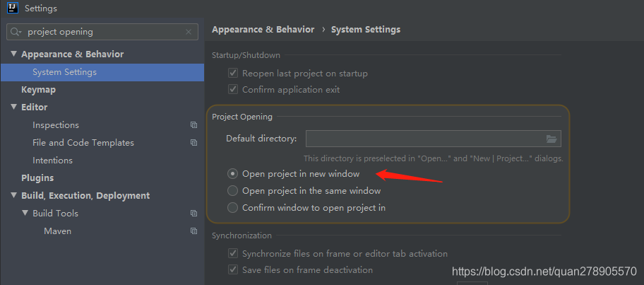
Task: Click the copy icon beside File and Code Templates
Action: tap(193, 143)
